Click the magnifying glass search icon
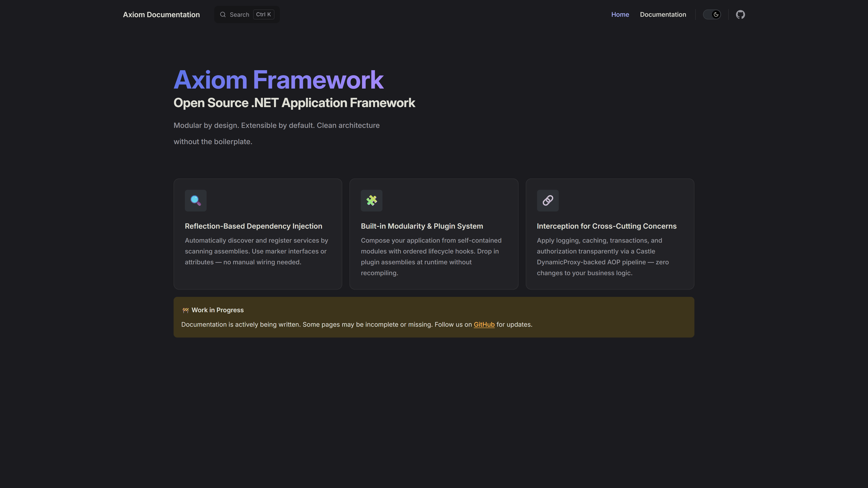The width and height of the screenshot is (868, 488). point(223,14)
